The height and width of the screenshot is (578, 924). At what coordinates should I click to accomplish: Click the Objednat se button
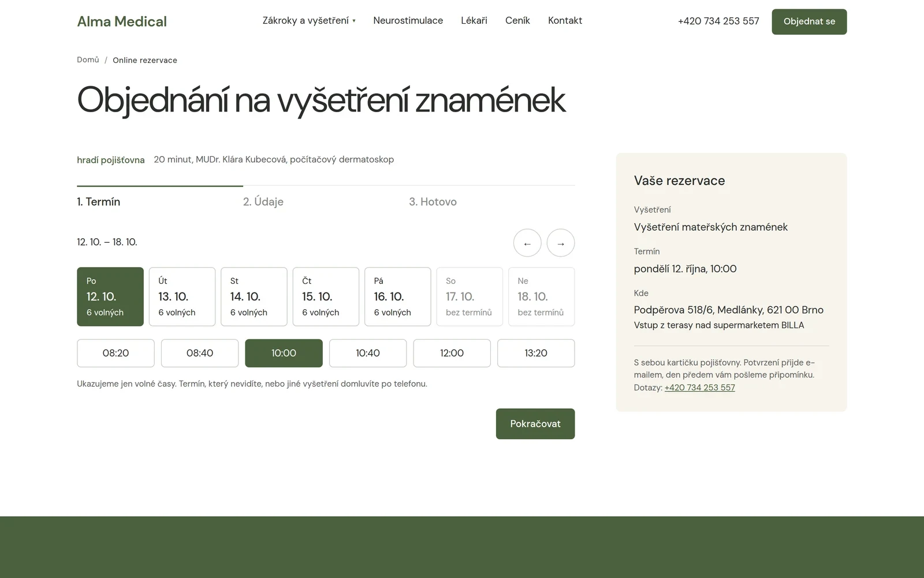(809, 21)
